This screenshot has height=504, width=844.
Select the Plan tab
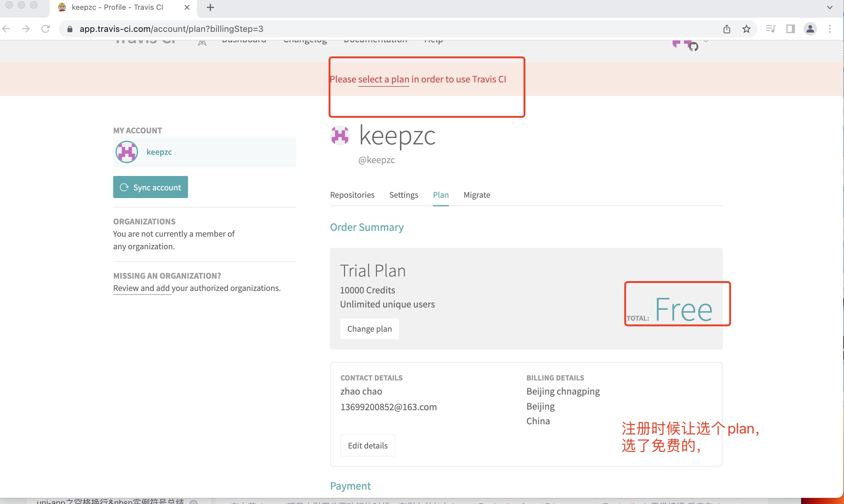click(441, 194)
